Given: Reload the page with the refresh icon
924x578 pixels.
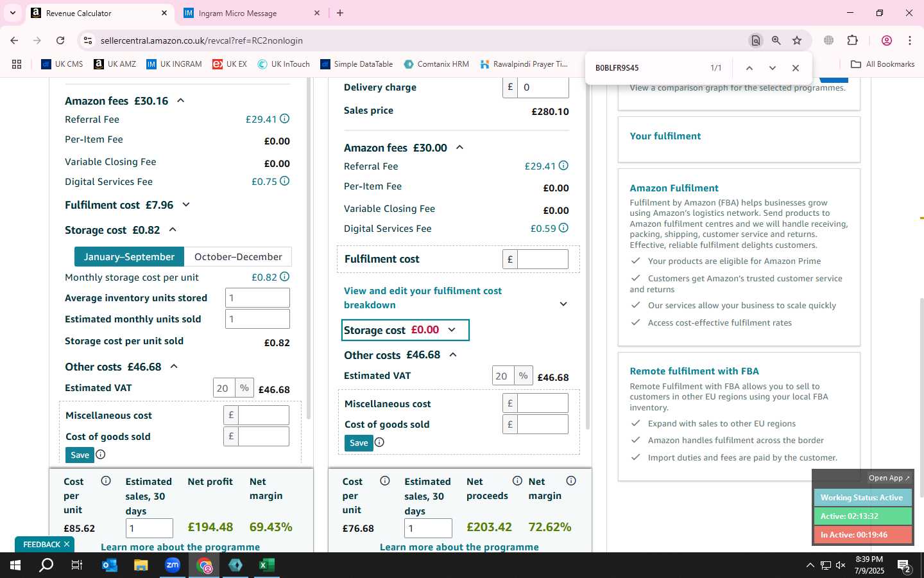Looking at the screenshot, I should coord(60,40).
